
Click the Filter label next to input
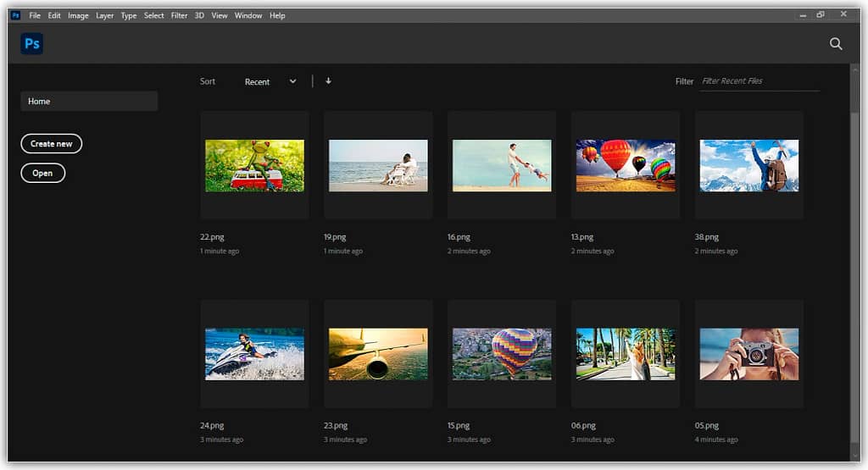click(684, 81)
